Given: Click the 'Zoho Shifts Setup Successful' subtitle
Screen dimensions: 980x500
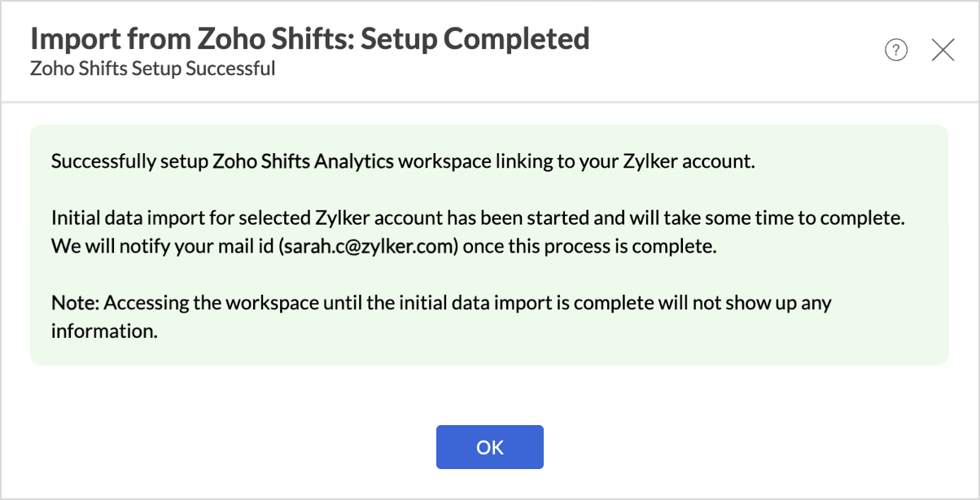Looking at the screenshot, I should [152, 68].
